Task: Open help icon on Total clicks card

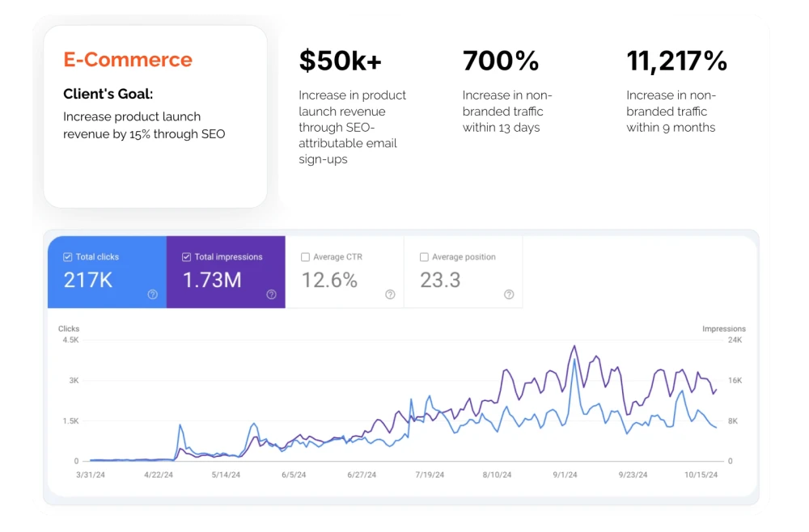Action: coord(153,294)
